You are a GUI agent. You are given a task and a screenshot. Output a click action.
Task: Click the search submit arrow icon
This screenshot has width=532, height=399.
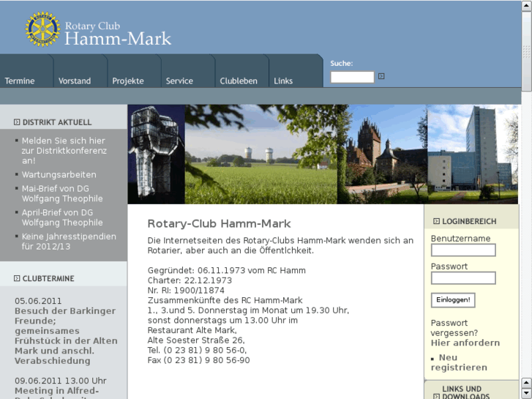[381, 76]
